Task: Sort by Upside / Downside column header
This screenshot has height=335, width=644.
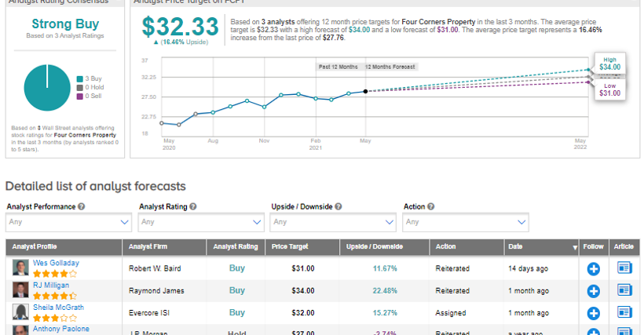Action: (x=374, y=246)
